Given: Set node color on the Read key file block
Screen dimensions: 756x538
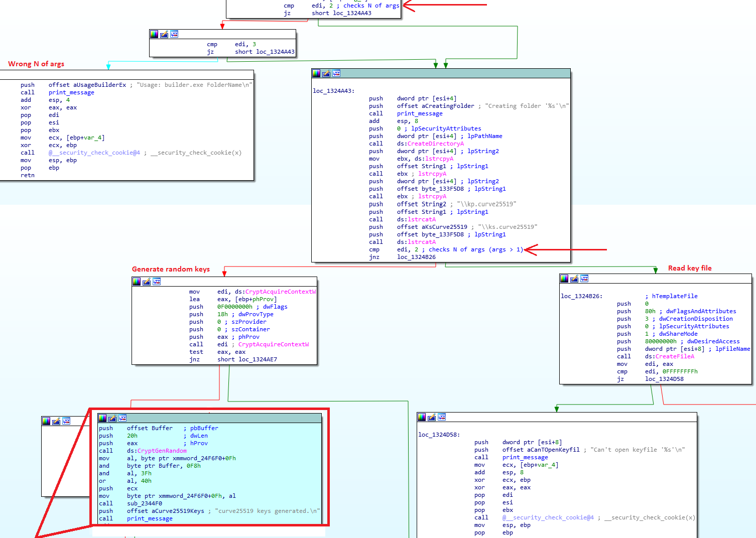Looking at the screenshot, I should (563, 279).
